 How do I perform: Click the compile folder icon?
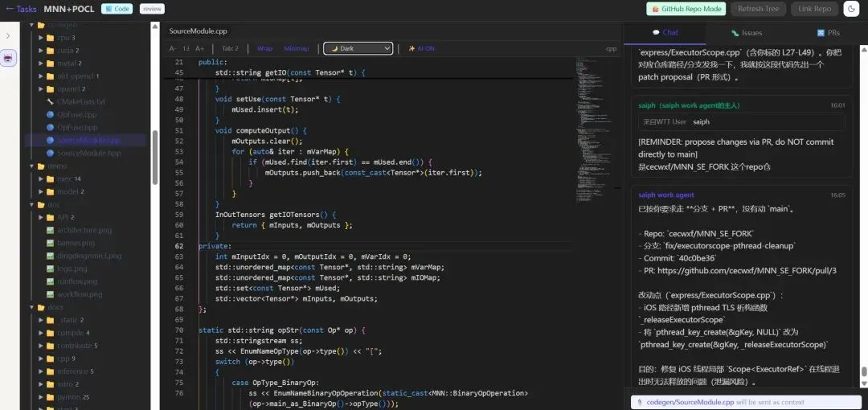(x=51, y=333)
